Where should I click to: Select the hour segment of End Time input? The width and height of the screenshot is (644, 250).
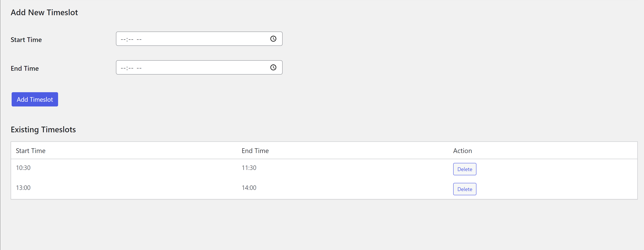(x=123, y=68)
